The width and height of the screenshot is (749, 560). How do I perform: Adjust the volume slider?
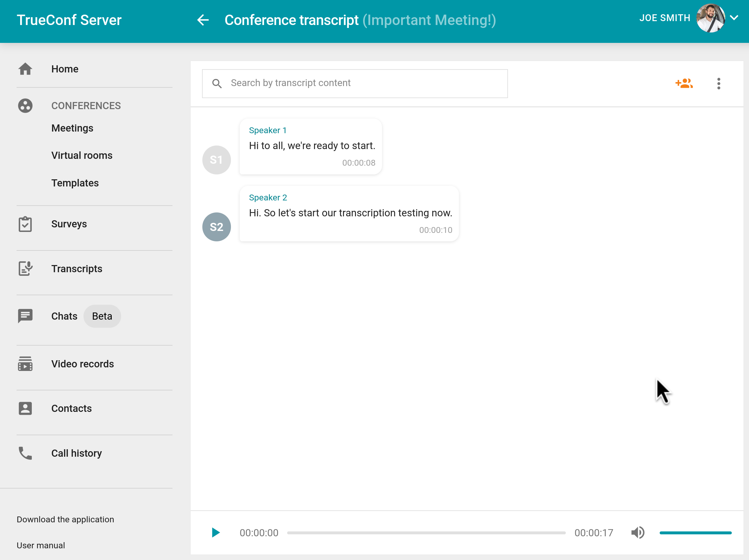695,533
